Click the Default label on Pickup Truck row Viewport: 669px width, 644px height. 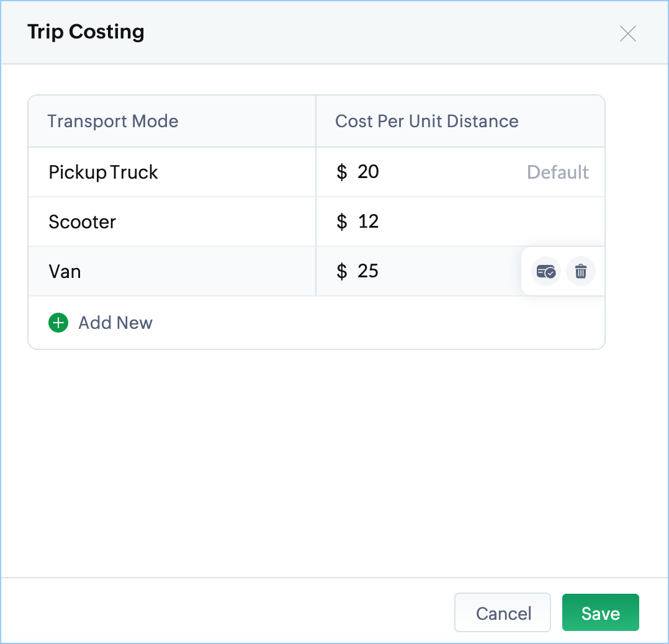click(x=558, y=172)
